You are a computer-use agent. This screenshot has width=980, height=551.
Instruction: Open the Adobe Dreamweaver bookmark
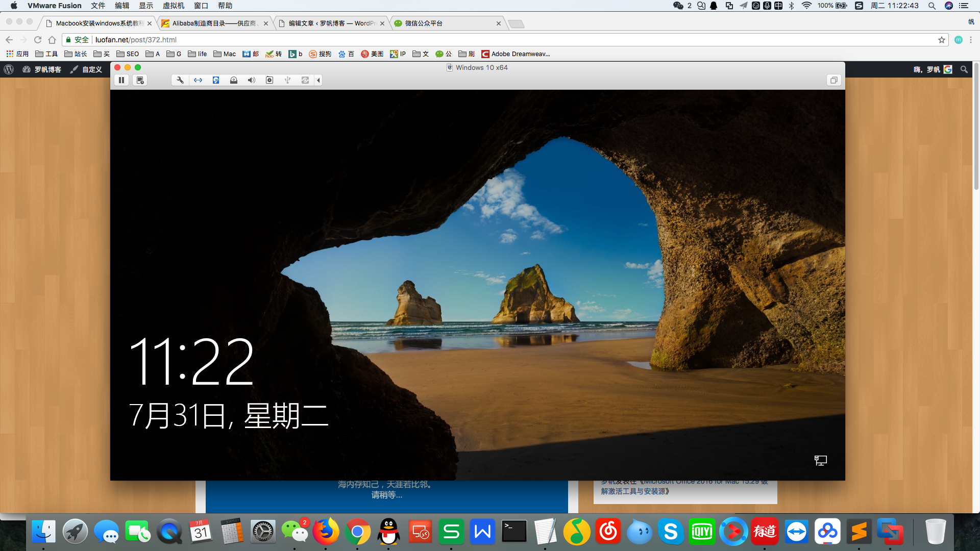click(516, 54)
